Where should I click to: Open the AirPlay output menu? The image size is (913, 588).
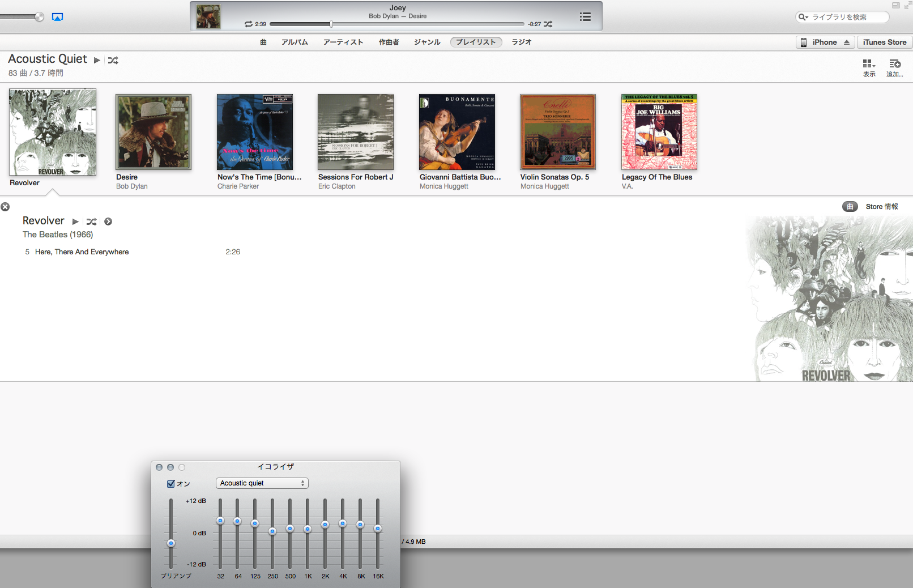click(57, 17)
